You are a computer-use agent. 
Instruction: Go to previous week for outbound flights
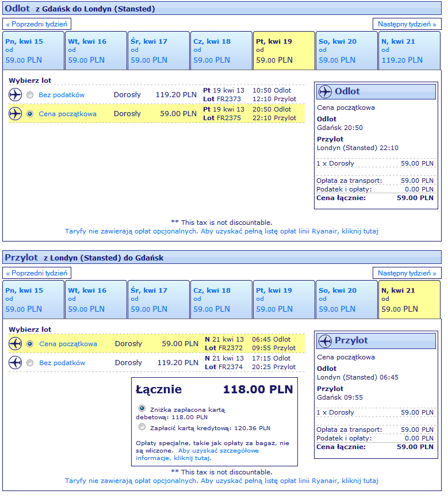[37, 24]
